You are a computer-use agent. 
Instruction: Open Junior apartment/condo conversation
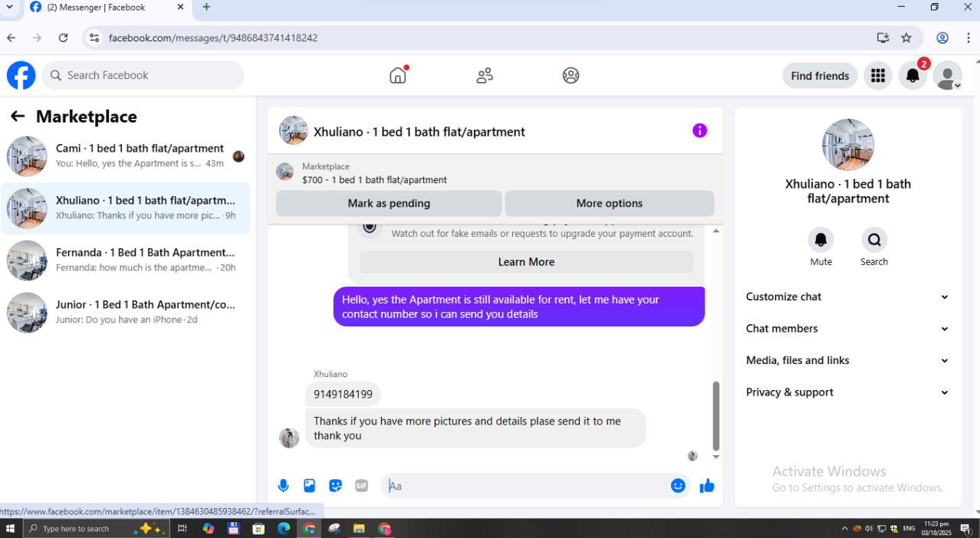(x=126, y=312)
